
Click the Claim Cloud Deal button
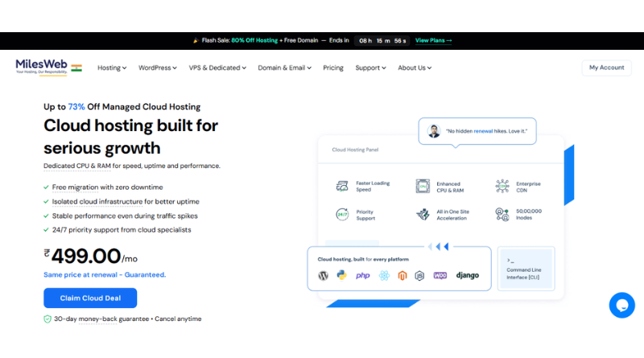click(90, 298)
